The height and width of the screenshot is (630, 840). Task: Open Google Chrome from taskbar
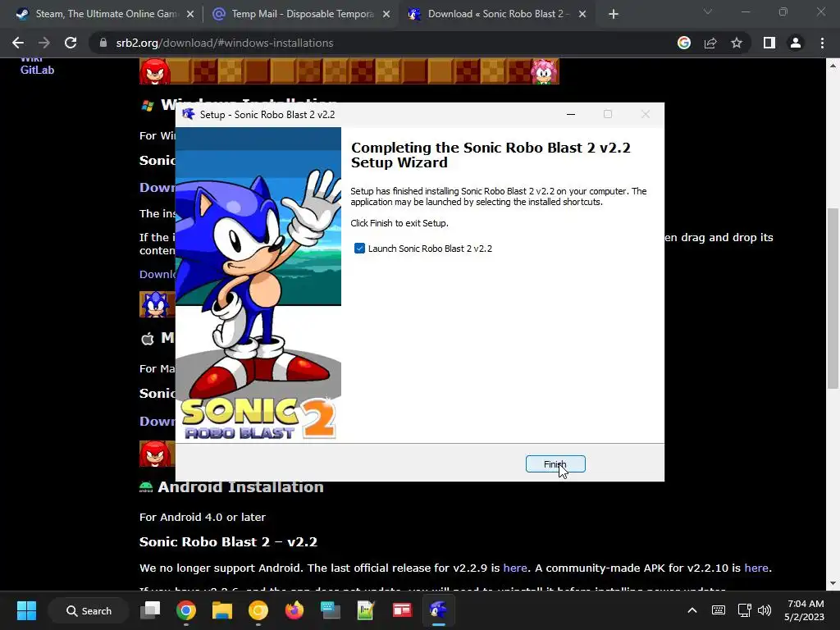coord(186,610)
